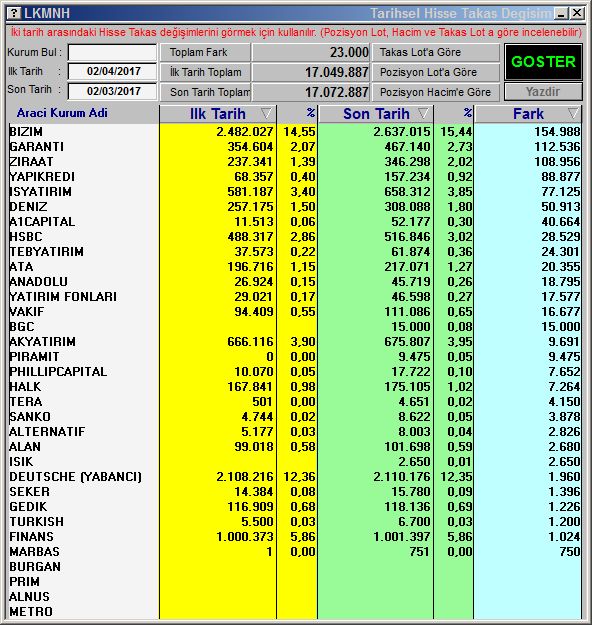
Task: Select the AKYATIRIM row
Action: [x=295, y=342]
